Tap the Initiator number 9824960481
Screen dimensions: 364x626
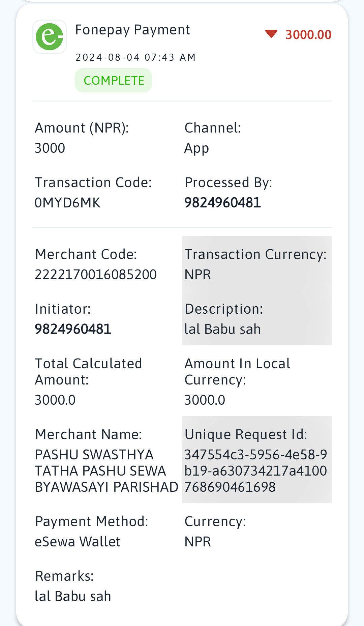(x=73, y=329)
